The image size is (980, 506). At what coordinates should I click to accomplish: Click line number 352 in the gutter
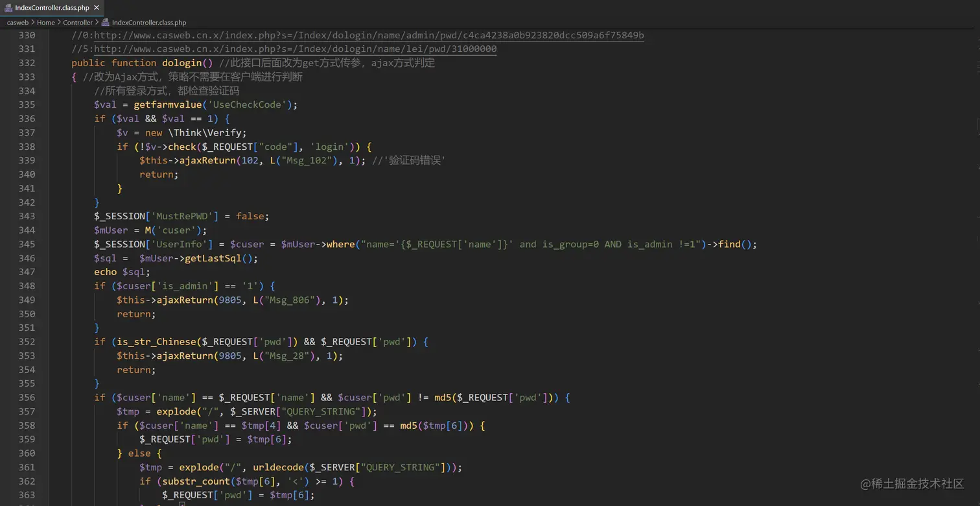(27, 342)
